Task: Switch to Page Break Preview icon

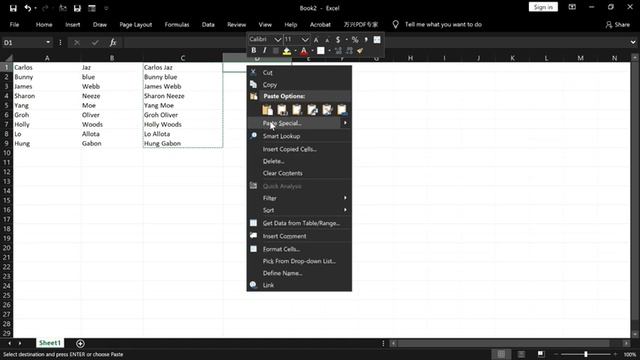Action: pyautogui.click(x=541, y=354)
